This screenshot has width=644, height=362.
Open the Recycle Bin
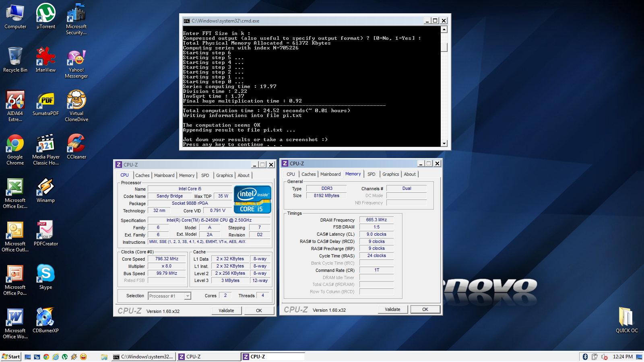coord(15,60)
